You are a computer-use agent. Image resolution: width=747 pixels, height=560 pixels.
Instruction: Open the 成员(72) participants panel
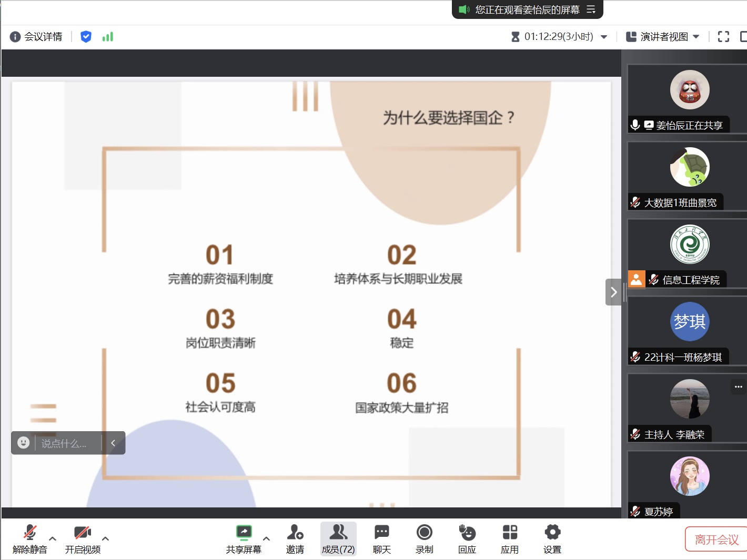click(338, 539)
